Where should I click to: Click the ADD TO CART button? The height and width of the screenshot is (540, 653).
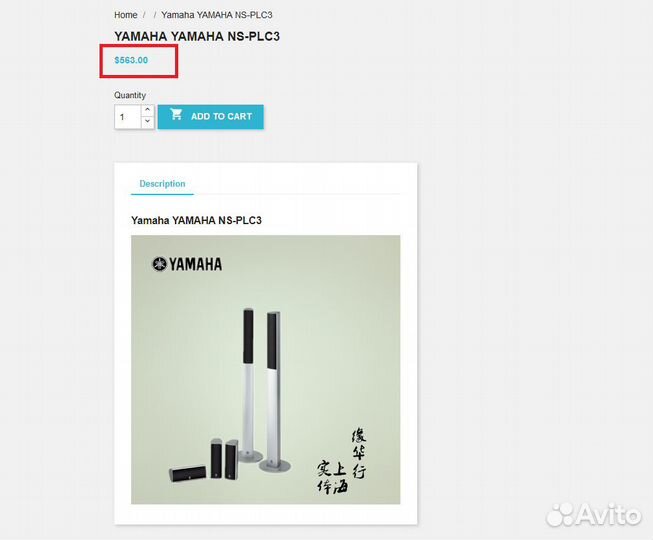tap(211, 117)
